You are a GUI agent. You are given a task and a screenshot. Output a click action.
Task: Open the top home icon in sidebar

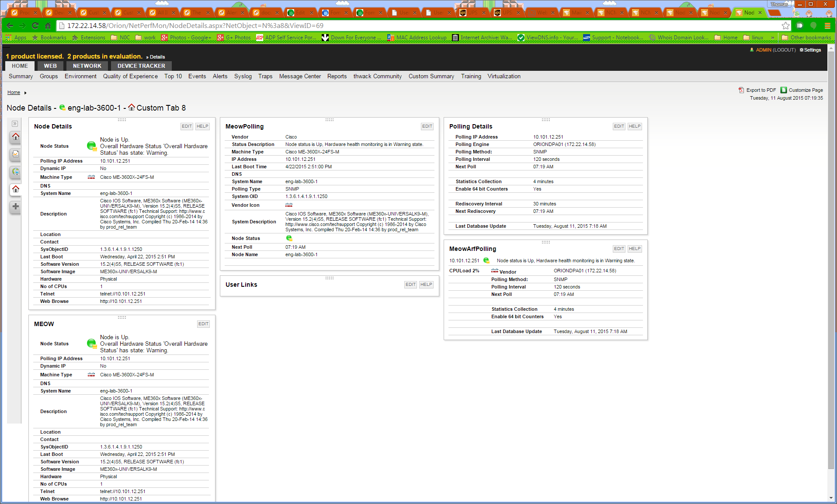(15, 137)
